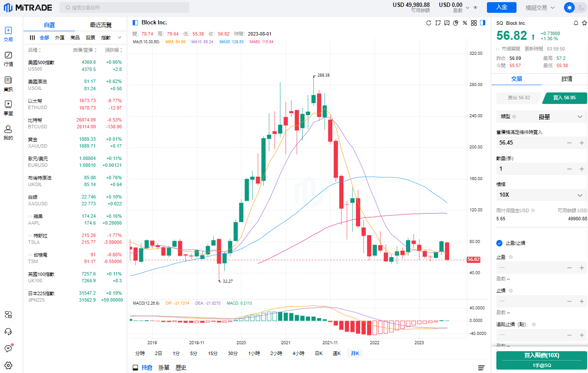Screen dimensions: 588x373
Task: Open customer support headset icon
Action: point(8,332)
